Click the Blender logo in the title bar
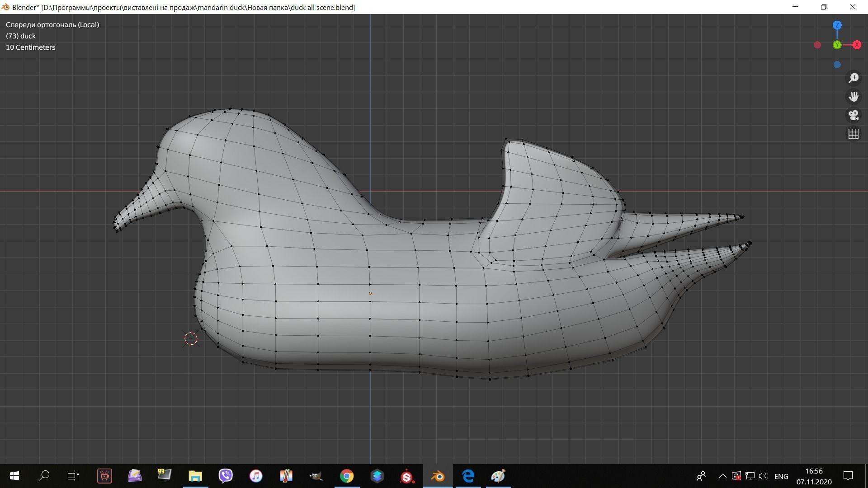Image resolution: width=868 pixels, height=488 pixels. pyautogui.click(x=5, y=7)
